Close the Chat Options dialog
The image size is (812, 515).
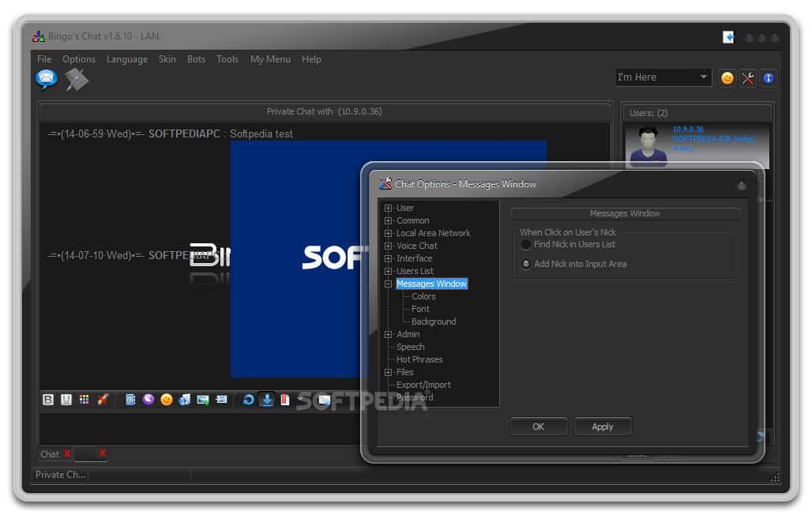tap(742, 185)
